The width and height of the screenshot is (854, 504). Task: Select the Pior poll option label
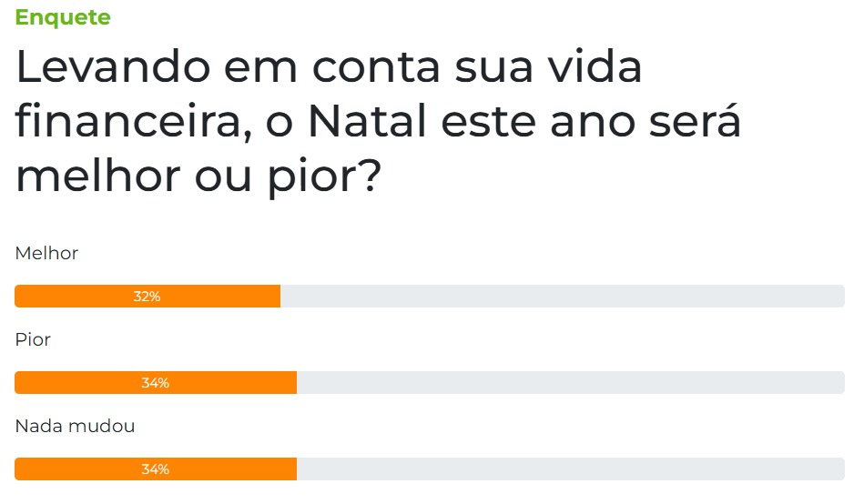33,339
